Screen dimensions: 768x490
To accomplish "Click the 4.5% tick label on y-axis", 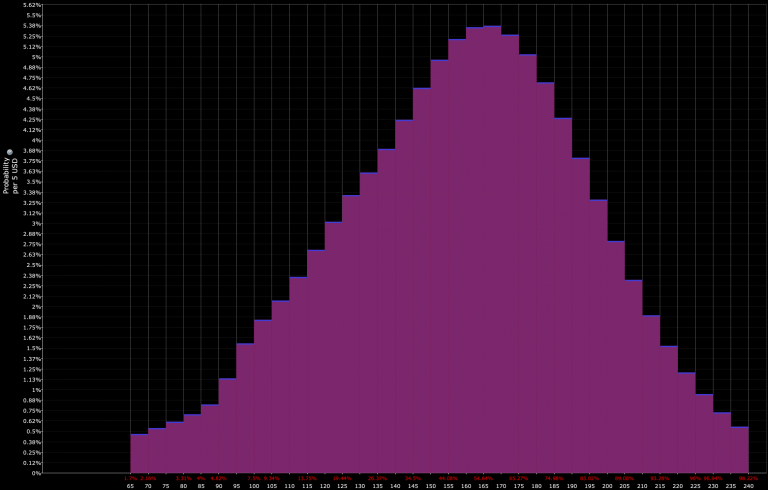I will (x=33, y=98).
